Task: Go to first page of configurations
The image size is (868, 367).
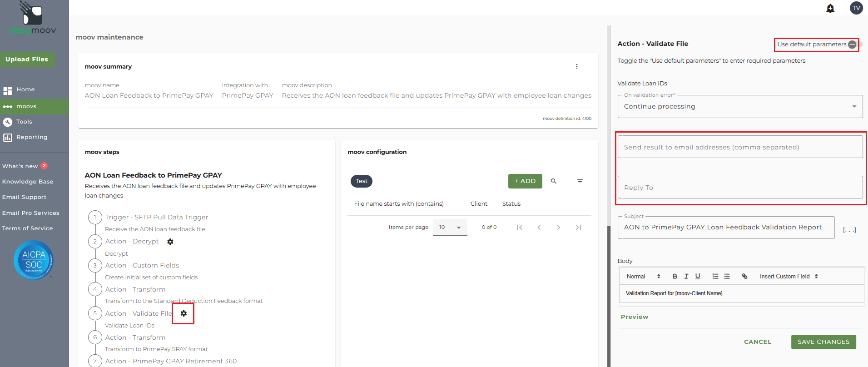Action: (520, 228)
